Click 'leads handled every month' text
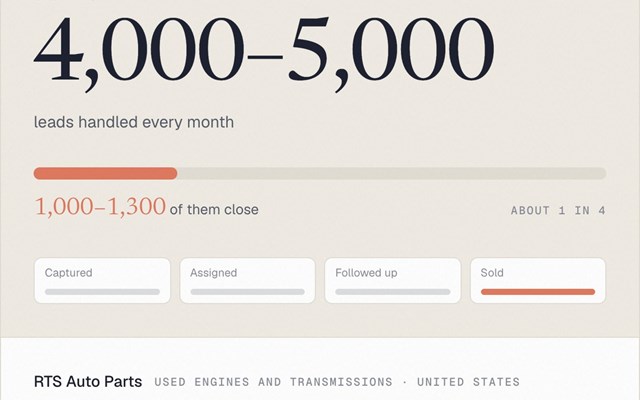640x400 pixels. point(134,122)
